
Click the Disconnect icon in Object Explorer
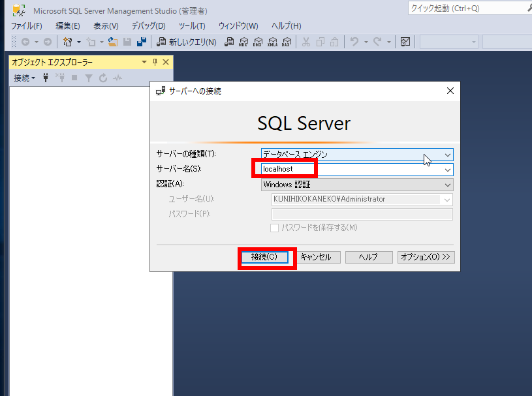pos(61,78)
